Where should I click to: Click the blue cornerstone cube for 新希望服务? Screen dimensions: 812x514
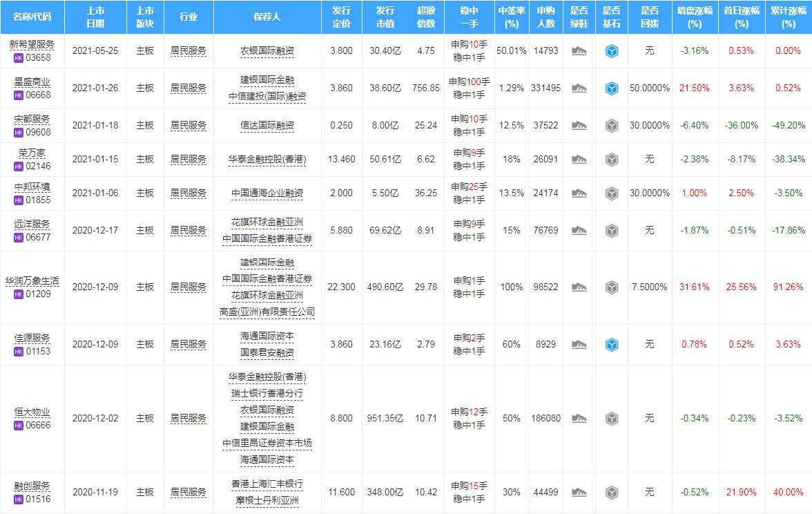pos(611,51)
